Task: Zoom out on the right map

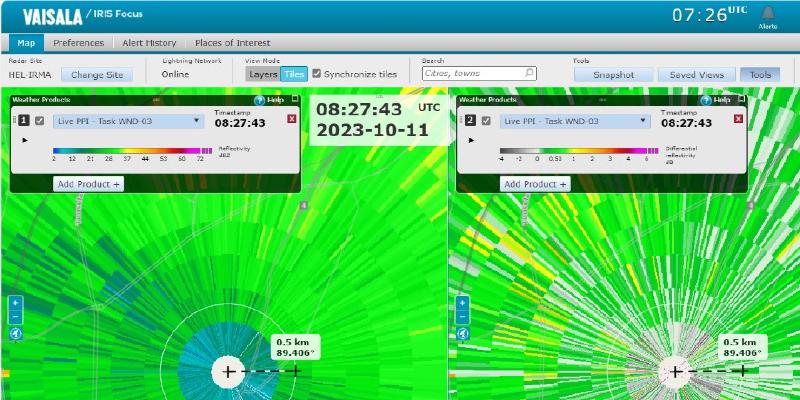Action: [462, 318]
